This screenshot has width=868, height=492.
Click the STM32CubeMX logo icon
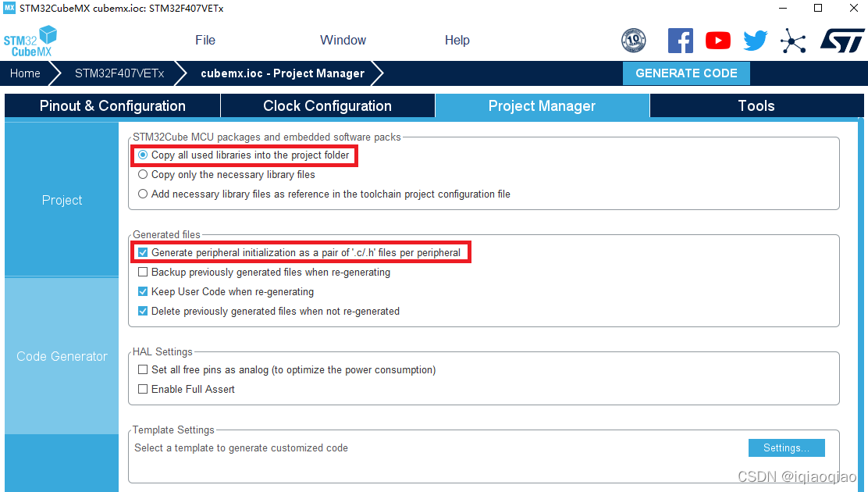pos(30,41)
